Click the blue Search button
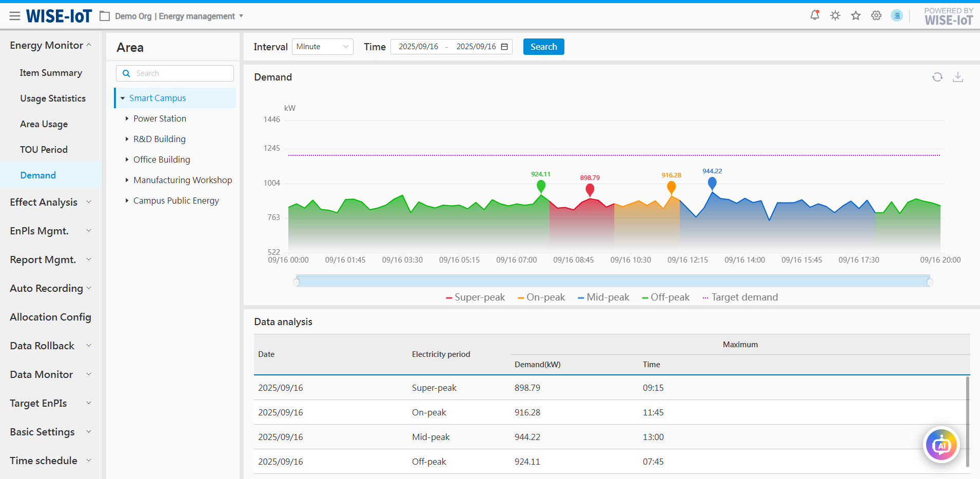Screen dimensions: 980x479 (x=543, y=47)
